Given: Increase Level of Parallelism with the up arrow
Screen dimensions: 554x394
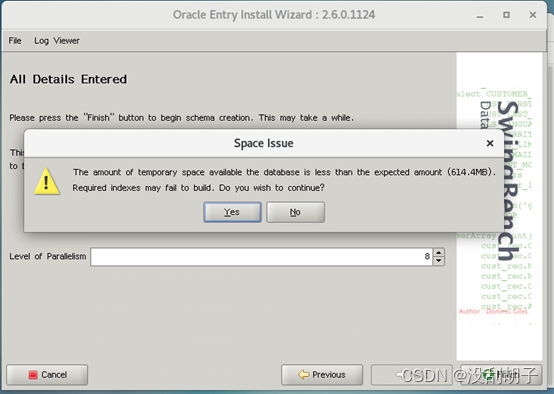Looking at the screenshot, I should pyautogui.click(x=438, y=253).
